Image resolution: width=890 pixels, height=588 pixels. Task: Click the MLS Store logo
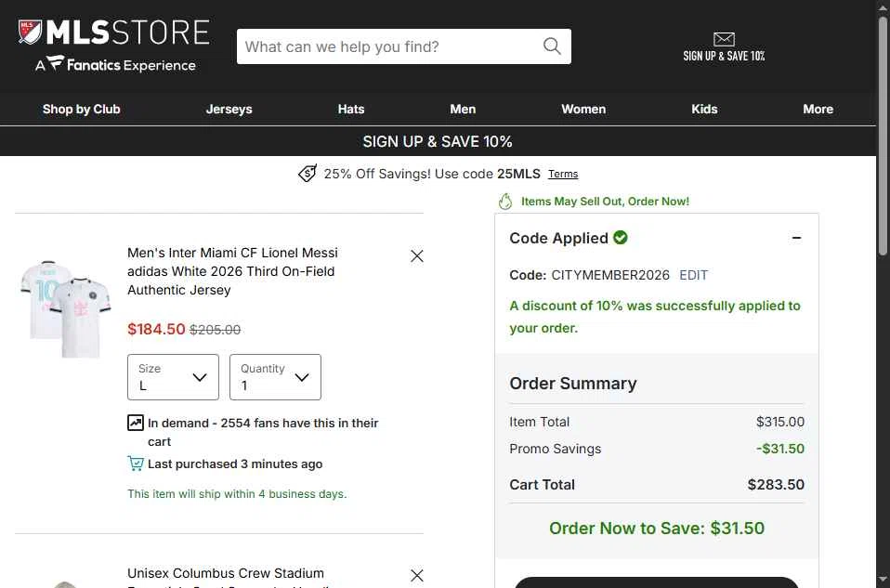[114, 46]
